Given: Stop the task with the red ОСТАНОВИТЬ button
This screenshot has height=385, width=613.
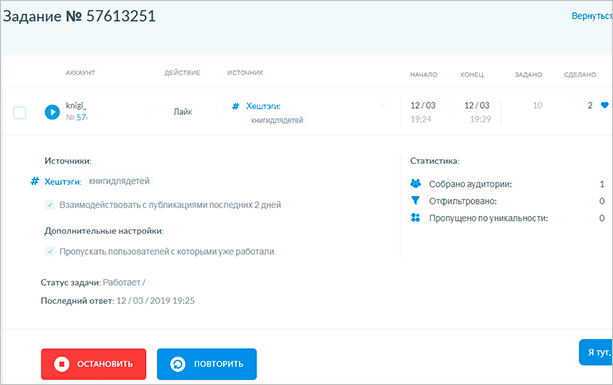Looking at the screenshot, I should click(93, 364).
